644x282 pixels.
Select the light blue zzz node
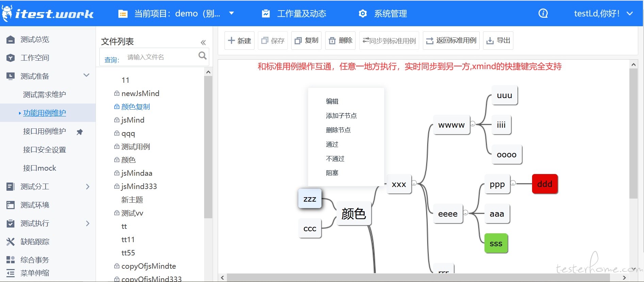310,199
